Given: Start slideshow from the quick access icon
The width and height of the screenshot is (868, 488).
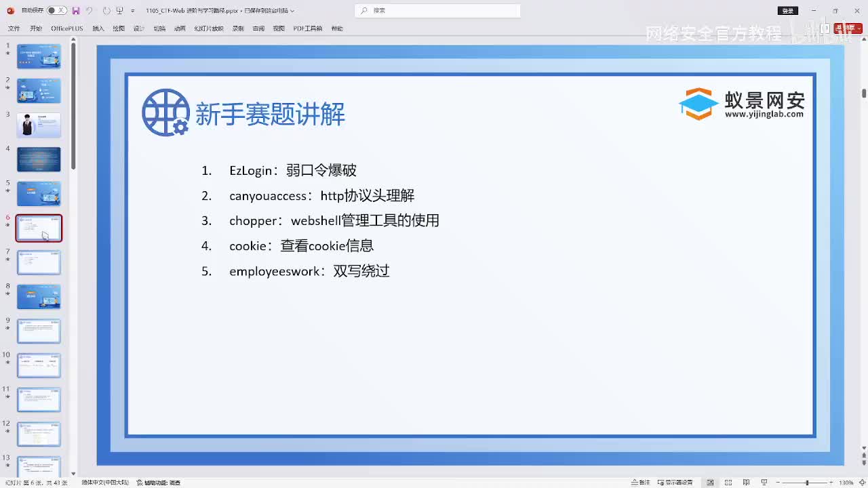Looking at the screenshot, I should [119, 11].
